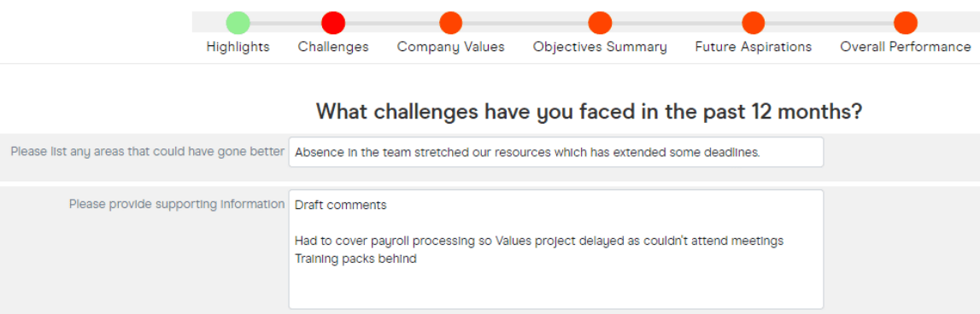Click the 'Please list any areas' field label
Viewport: 980px width, 314px height.
click(x=148, y=152)
